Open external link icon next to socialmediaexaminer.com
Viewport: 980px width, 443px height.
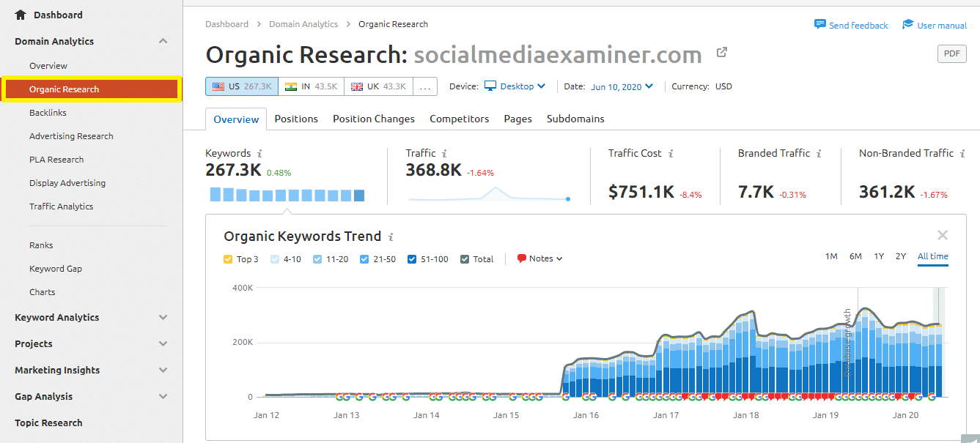click(722, 52)
